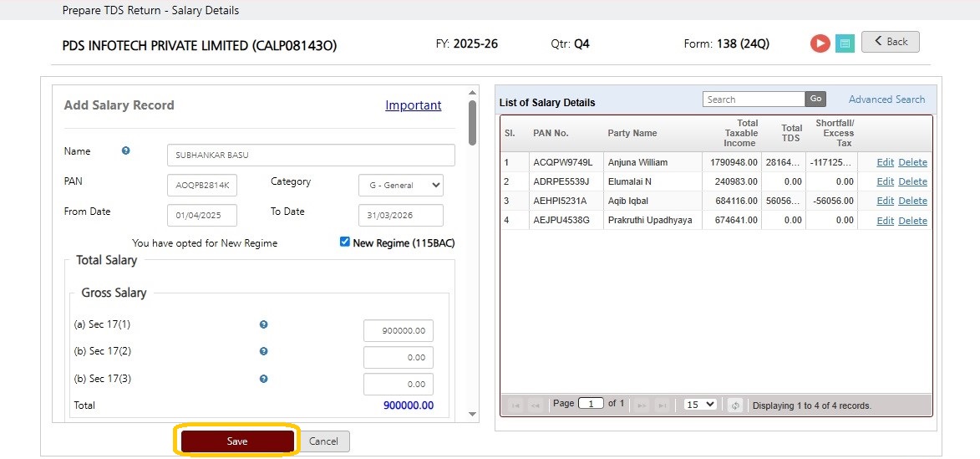
Task: Delete the Elumalai N salary record
Action: [x=912, y=181]
